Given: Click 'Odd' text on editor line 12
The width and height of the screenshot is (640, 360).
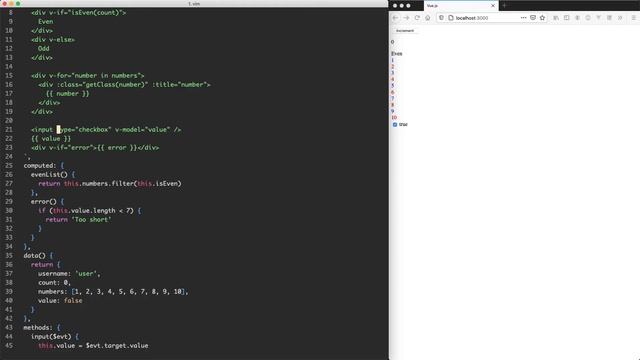Looking at the screenshot, I should point(44,49).
